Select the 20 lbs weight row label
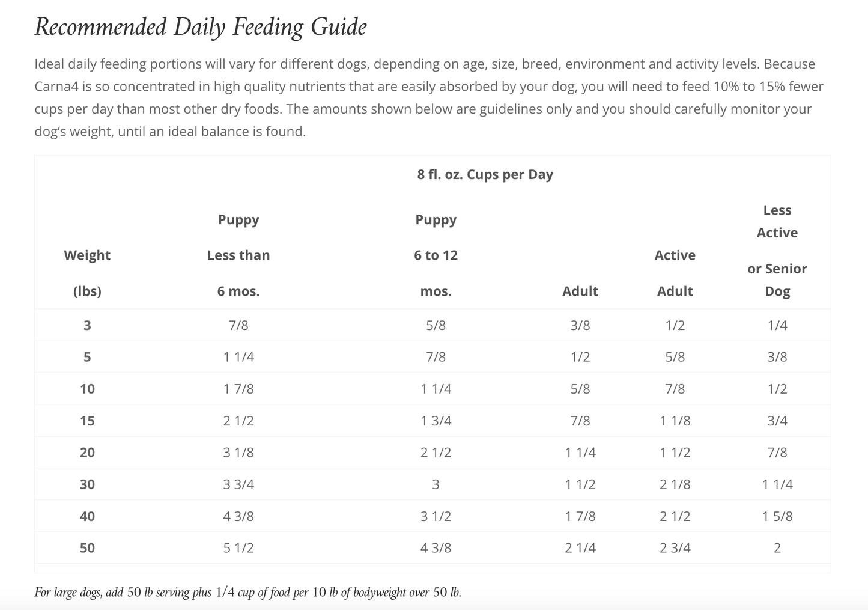Viewport: 868px width, 610px height. click(87, 453)
